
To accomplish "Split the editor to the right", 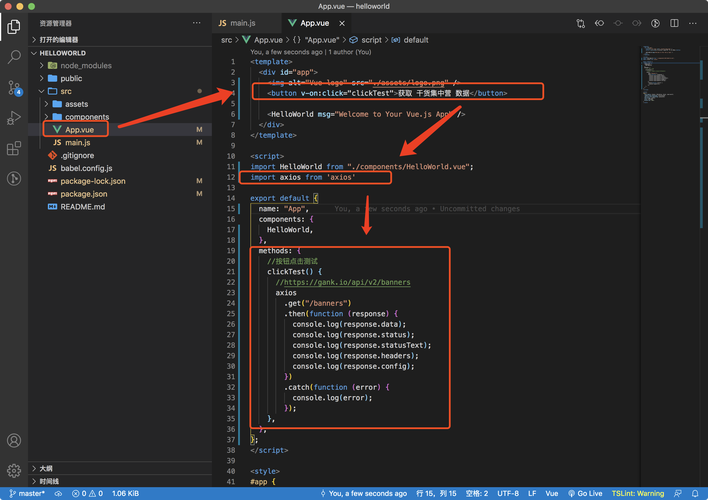I will coord(674,23).
